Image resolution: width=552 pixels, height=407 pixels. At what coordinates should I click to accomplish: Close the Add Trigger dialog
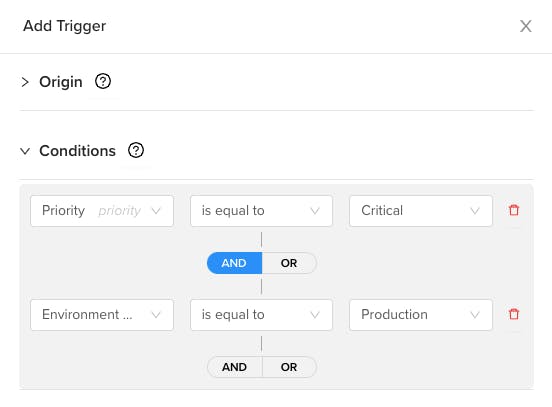tap(526, 26)
